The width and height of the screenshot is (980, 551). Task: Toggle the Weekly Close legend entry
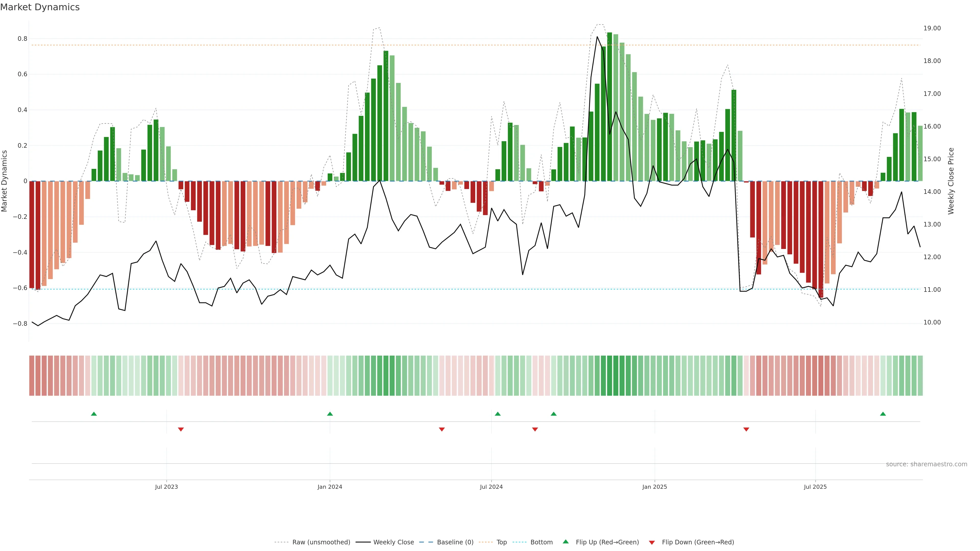coord(393,542)
